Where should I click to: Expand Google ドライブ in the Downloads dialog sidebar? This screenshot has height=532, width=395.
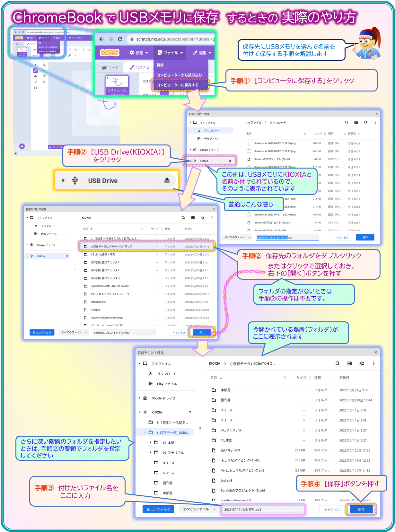pos(190,150)
